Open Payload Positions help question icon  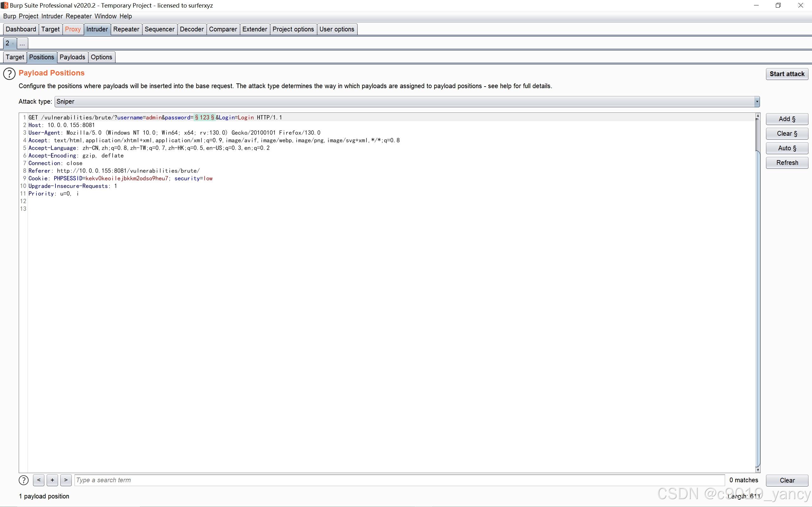click(x=10, y=74)
